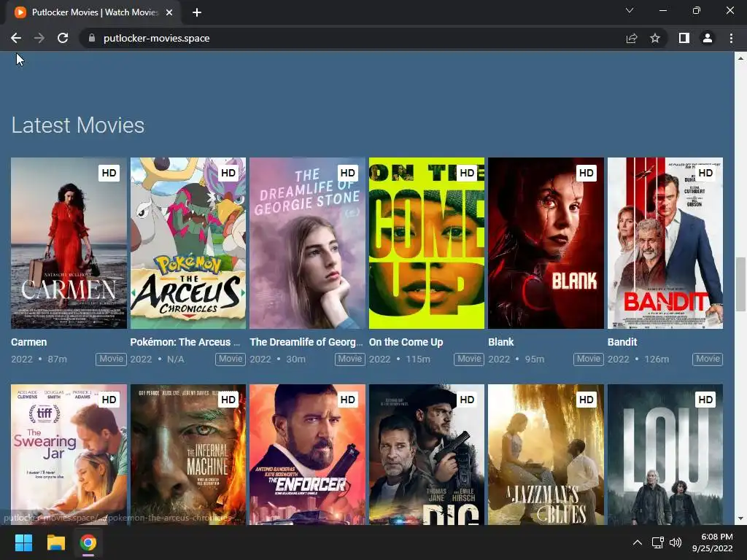Click Movie tag under Pokémon Arceus
Image resolution: width=747 pixels, height=560 pixels.
[x=231, y=359]
